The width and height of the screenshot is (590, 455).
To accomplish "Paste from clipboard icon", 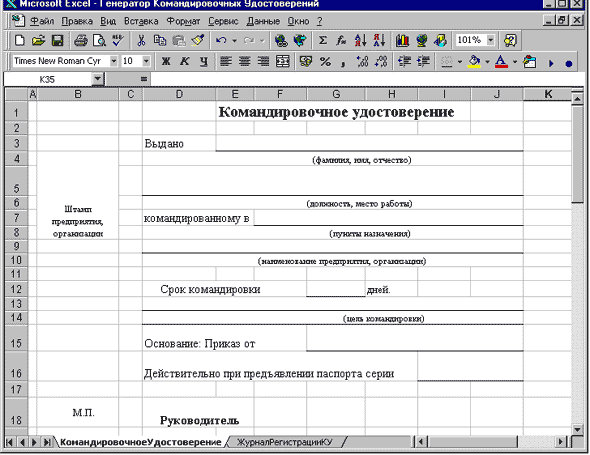I will (x=179, y=40).
